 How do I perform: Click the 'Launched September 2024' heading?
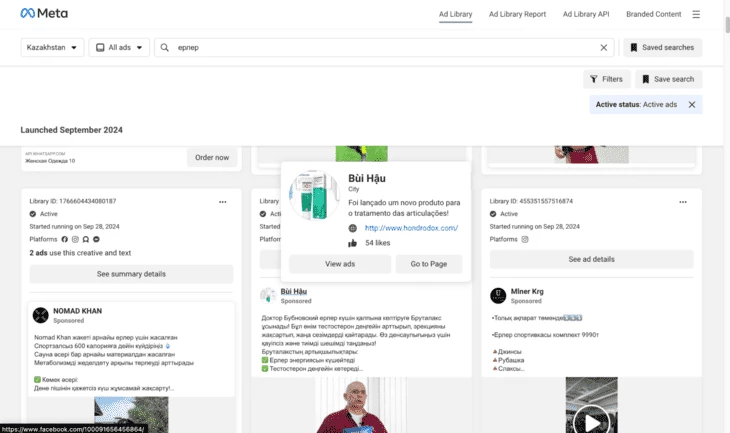[72, 130]
